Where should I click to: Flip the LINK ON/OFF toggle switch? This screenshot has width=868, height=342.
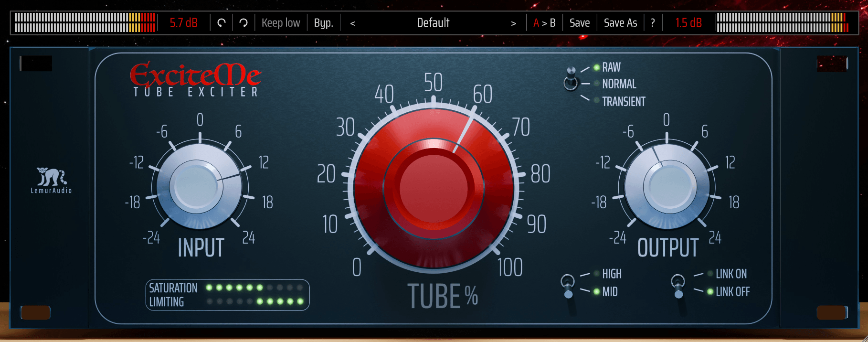678,286
